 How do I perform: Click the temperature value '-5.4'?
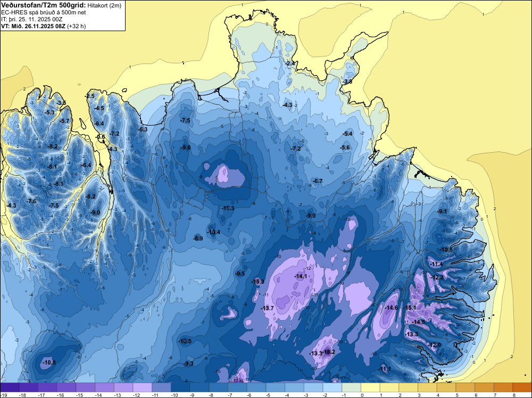[348, 134]
